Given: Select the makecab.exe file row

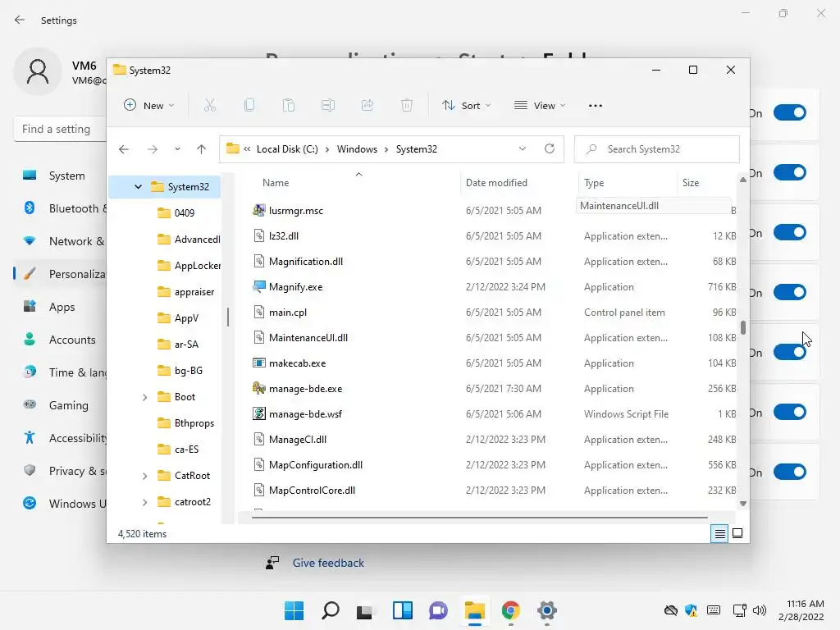Looking at the screenshot, I should click(494, 363).
